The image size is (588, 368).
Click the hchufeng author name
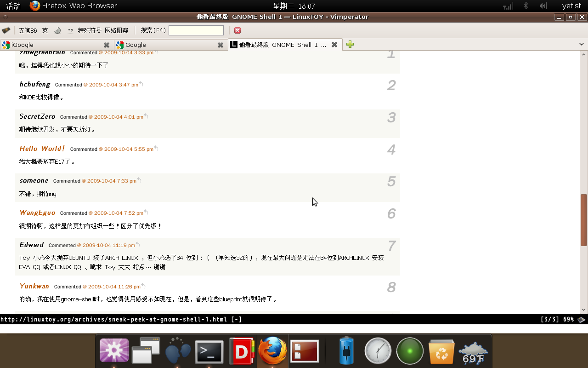click(35, 84)
